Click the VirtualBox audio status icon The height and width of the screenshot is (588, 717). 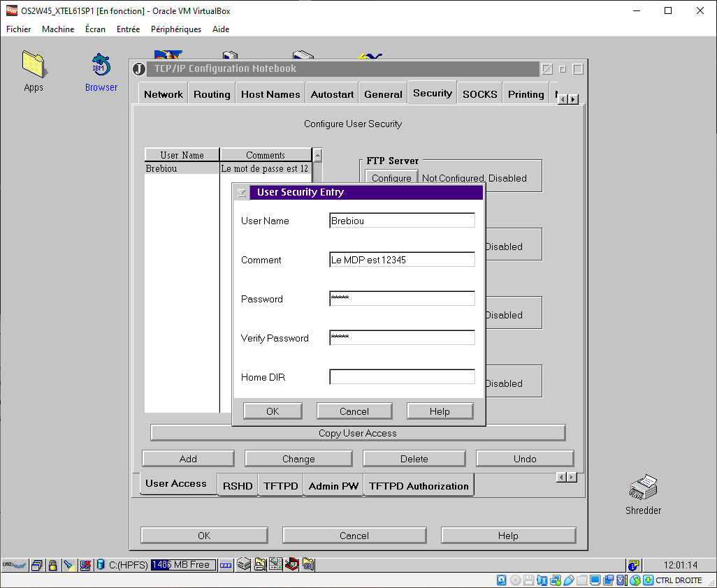543,580
